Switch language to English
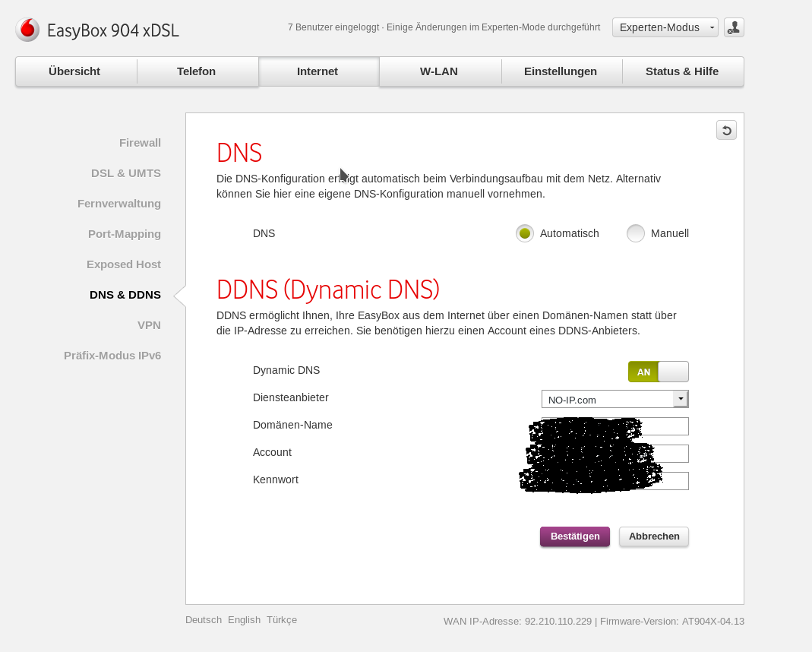The image size is (812, 652). tap(244, 619)
